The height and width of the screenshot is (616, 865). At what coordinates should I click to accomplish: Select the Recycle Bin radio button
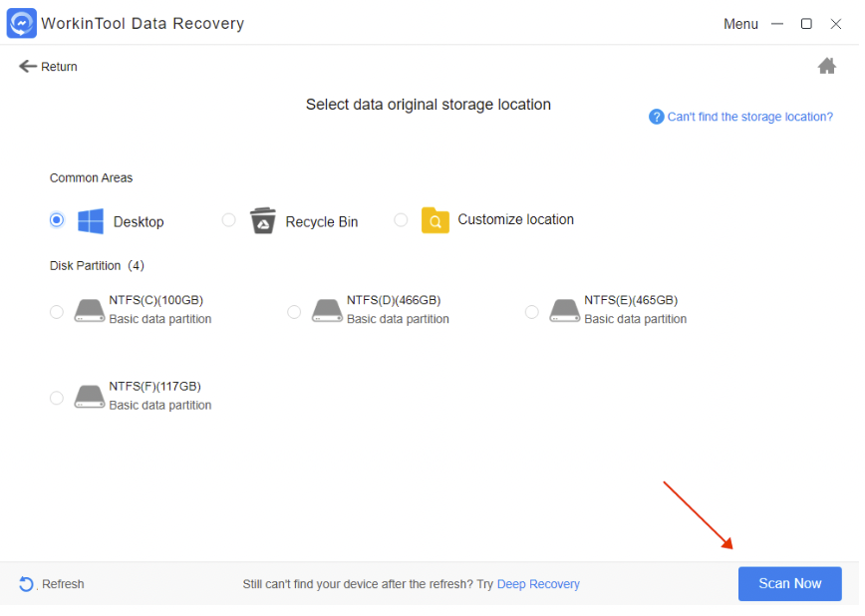point(228,219)
